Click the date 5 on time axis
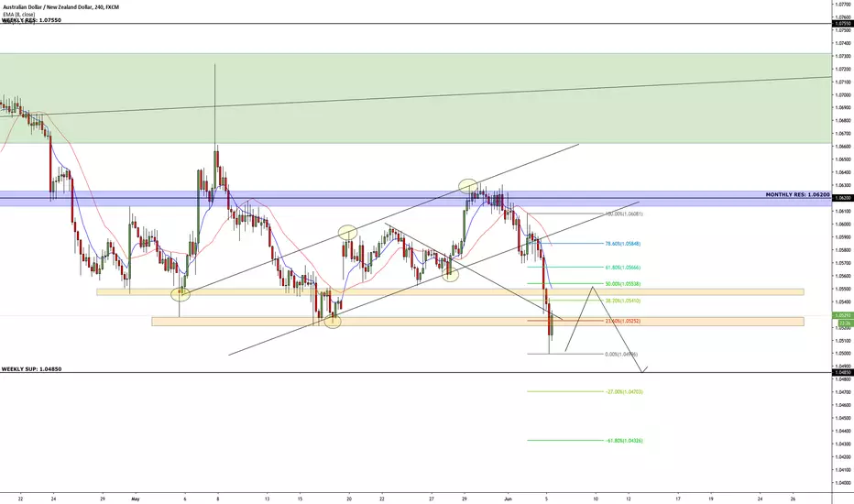 pos(546,498)
